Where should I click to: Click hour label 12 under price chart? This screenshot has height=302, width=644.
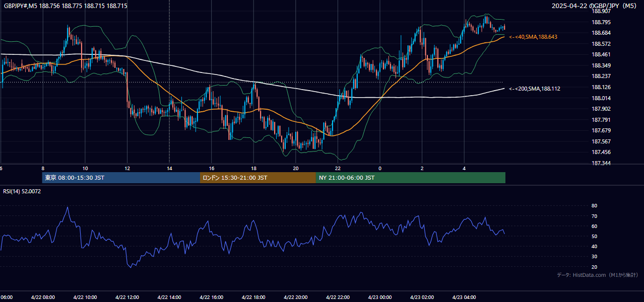(127, 168)
